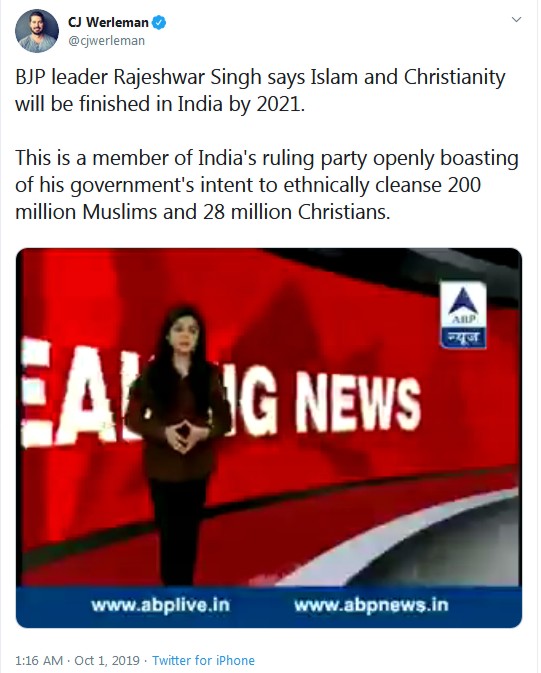Open the 1:16 AM timestamp

pyautogui.click(x=39, y=660)
